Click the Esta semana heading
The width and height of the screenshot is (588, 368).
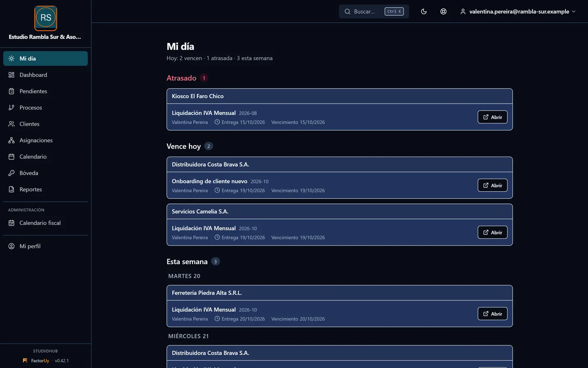pyautogui.click(x=187, y=262)
